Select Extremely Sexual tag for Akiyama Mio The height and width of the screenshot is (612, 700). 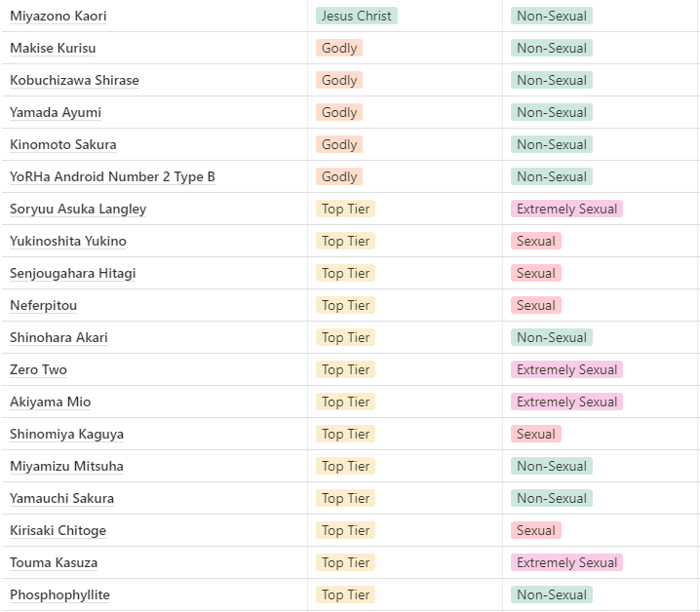coord(566,402)
